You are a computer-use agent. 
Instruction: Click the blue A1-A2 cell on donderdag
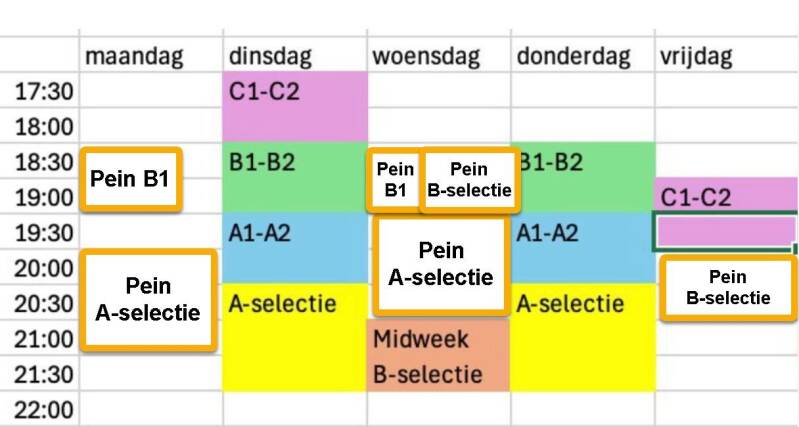click(582, 247)
